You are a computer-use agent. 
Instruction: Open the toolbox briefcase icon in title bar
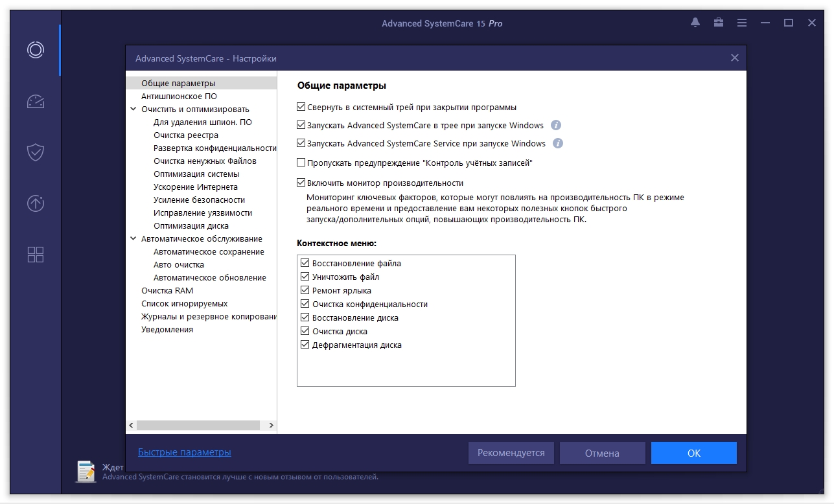719,23
